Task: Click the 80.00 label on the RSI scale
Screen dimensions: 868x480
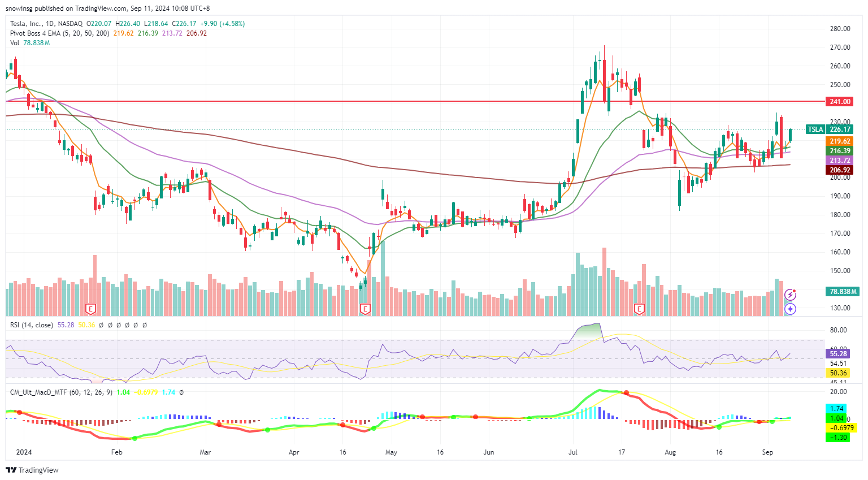Action: click(x=838, y=330)
